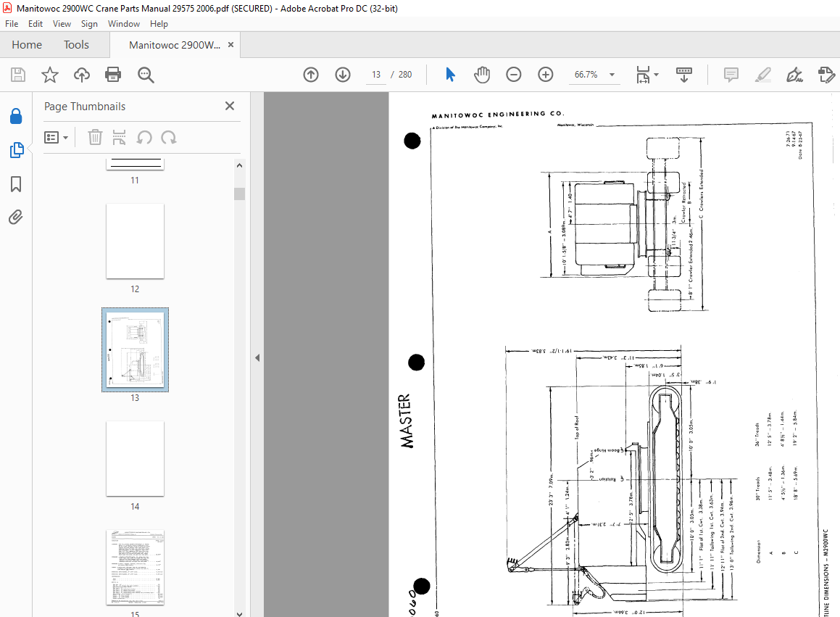840x617 pixels.
Task: Click the thumbnails scrollbar handle
Action: [239, 194]
